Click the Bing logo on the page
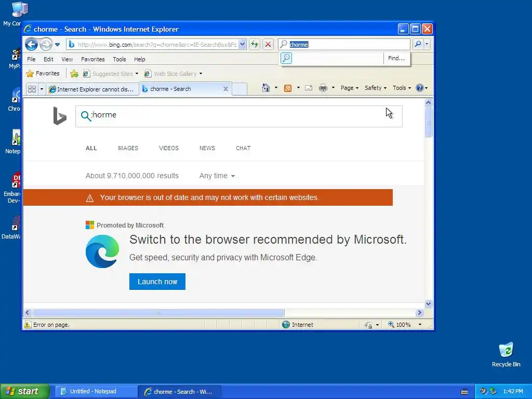This screenshot has height=399, width=532. [60, 116]
